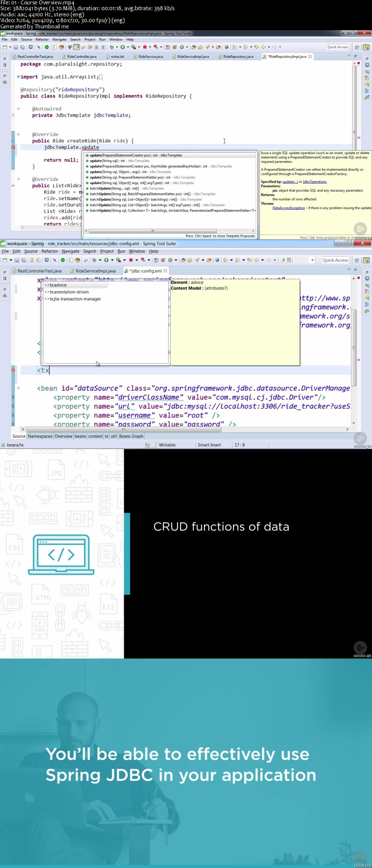Open Refactor menu in upper STS window
Image resolution: width=372 pixels, height=868 pixels.
coord(42,40)
